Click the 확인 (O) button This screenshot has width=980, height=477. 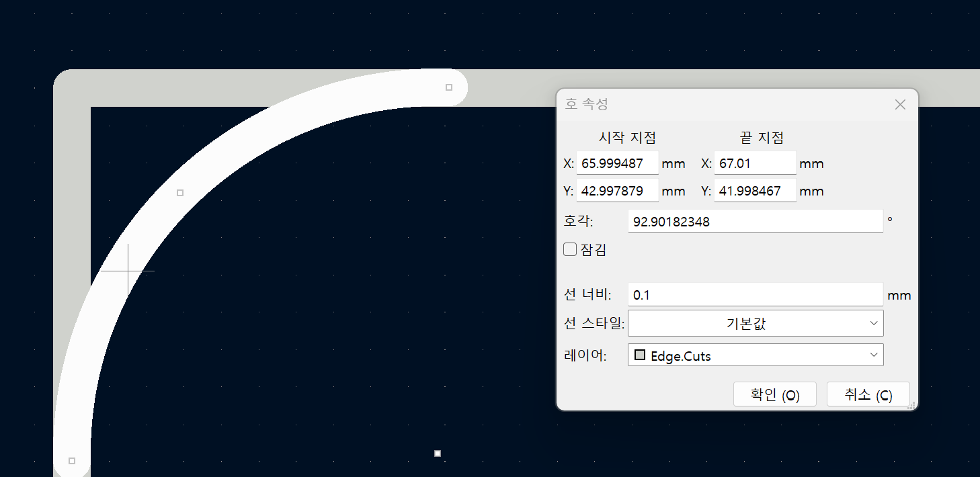[775, 395]
